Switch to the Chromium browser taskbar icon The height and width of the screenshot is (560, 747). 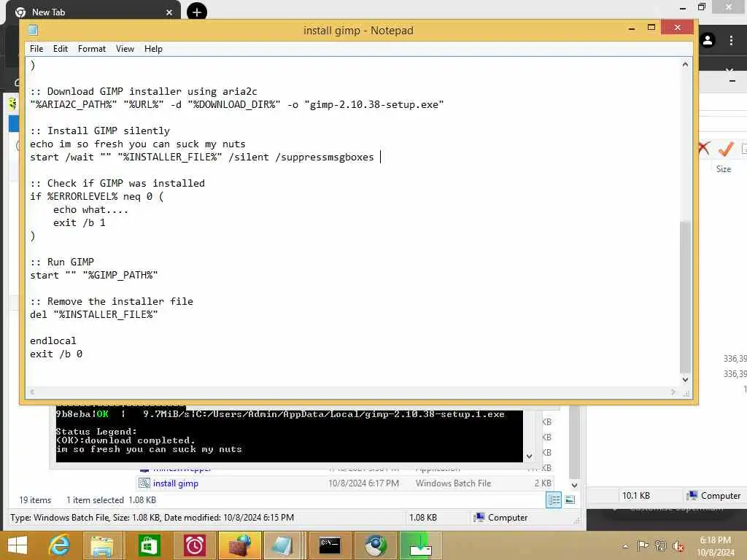pos(376,545)
